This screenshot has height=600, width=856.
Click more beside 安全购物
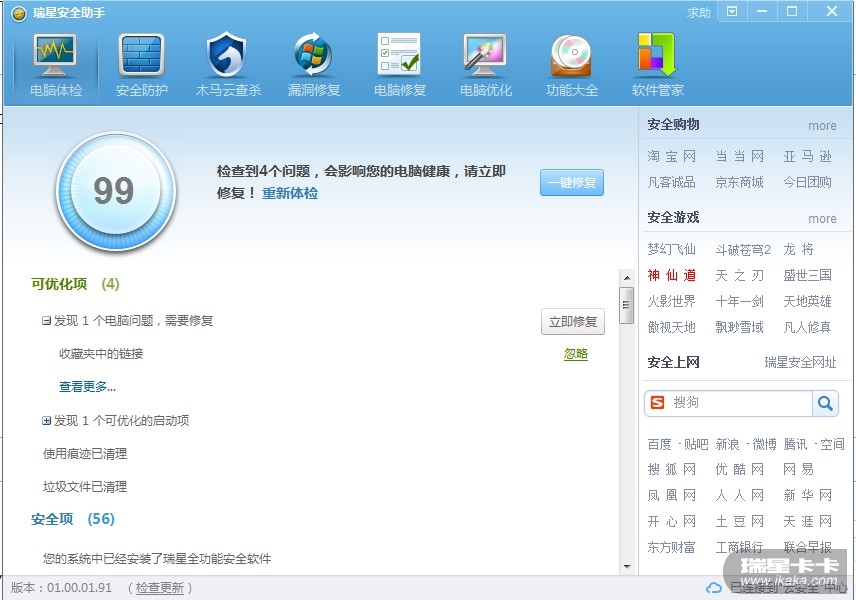click(822, 126)
